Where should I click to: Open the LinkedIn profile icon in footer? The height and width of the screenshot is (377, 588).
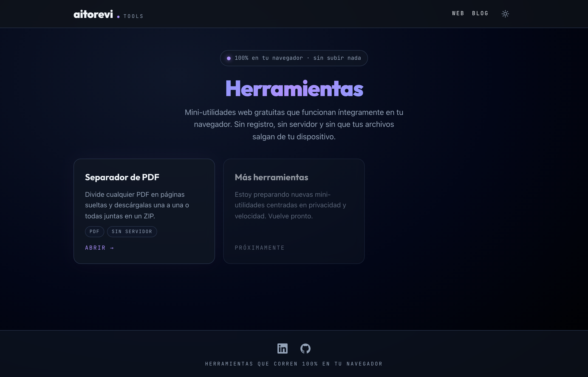pos(282,348)
